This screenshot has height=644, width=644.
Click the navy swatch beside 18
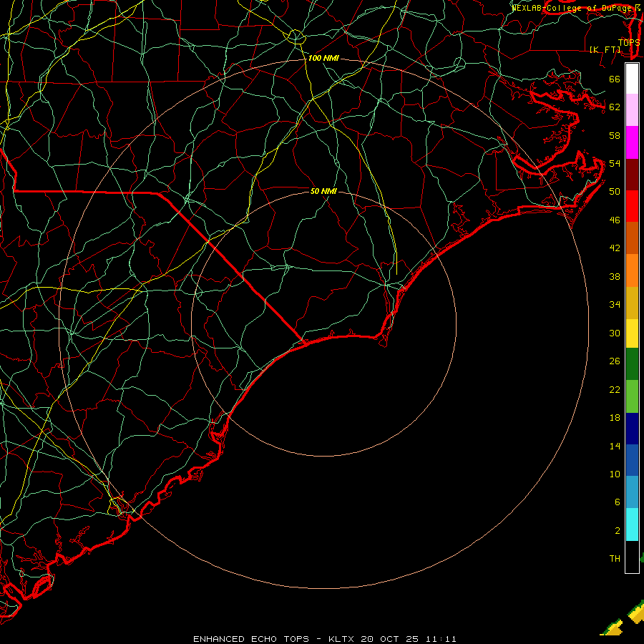[x=632, y=429]
